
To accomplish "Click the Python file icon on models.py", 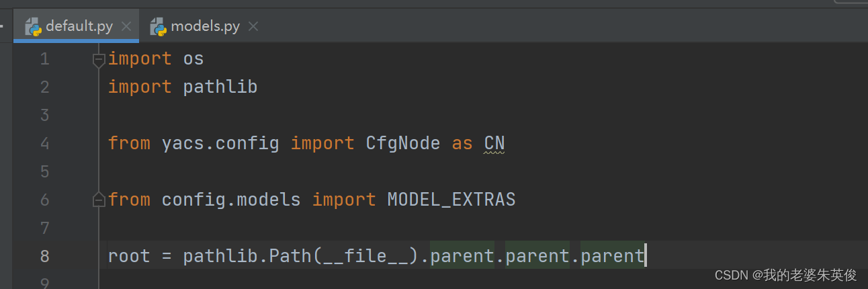I will pyautogui.click(x=159, y=27).
